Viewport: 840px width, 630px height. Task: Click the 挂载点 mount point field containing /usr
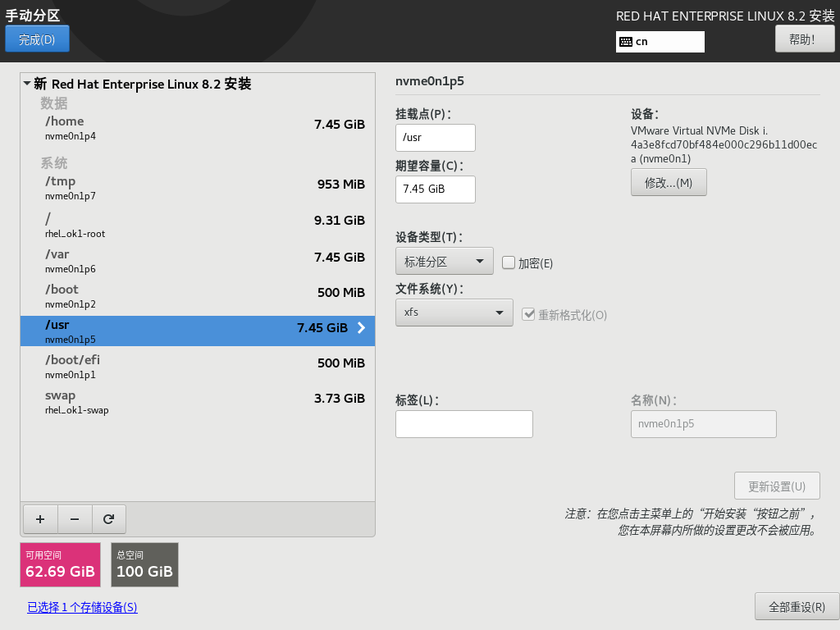click(x=436, y=138)
